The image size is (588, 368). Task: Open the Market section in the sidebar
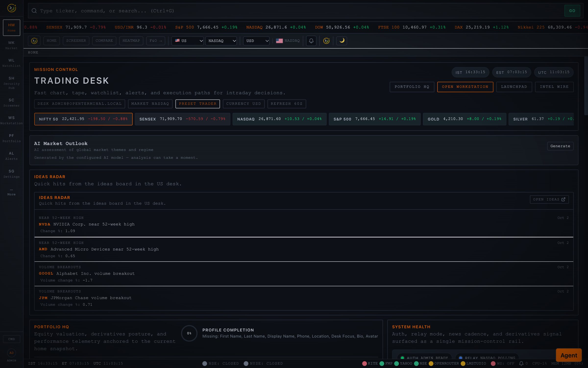pyautogui.click(x=12, y=45)
